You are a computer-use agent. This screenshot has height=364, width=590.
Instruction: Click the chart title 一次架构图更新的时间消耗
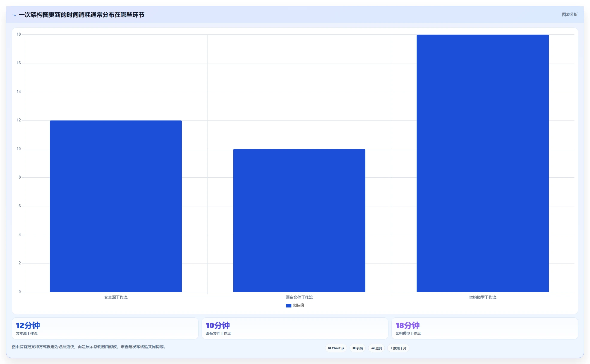point(81,15)
